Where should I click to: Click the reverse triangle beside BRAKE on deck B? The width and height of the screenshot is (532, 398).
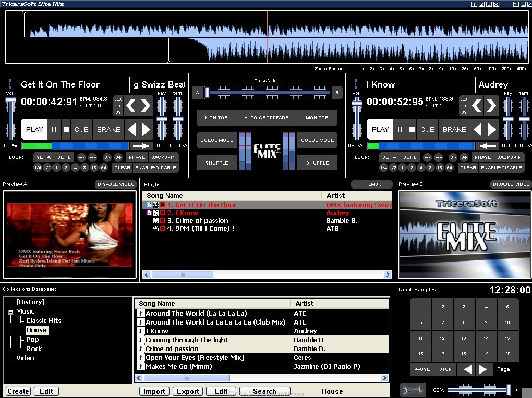478,130
